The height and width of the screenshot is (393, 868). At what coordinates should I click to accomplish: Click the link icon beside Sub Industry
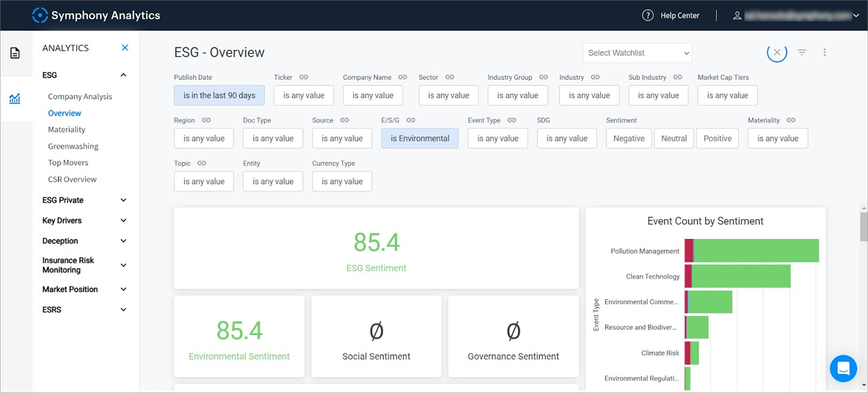coord(678,77)
